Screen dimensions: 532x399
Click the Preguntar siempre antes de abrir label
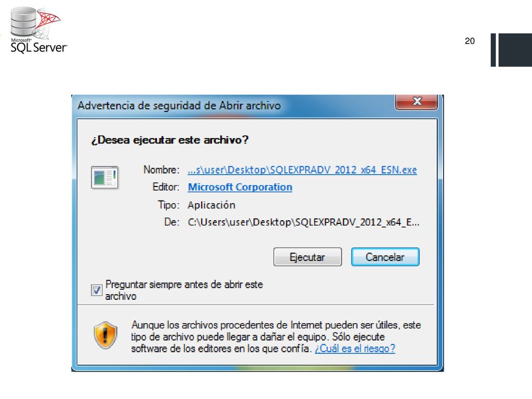184,290
